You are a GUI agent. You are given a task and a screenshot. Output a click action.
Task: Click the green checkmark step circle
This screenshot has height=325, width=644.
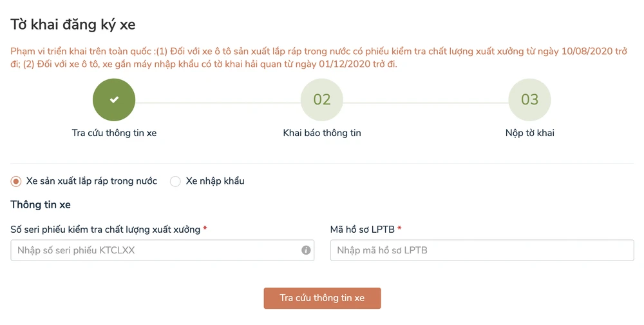tap(114, 100)
